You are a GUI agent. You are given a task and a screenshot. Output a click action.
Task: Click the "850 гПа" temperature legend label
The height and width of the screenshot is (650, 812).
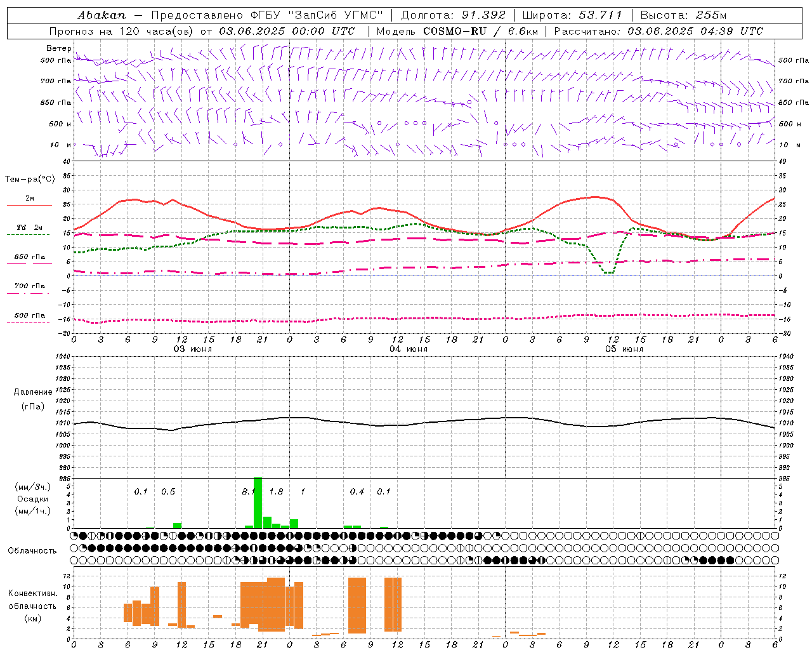tap(30, 257)
